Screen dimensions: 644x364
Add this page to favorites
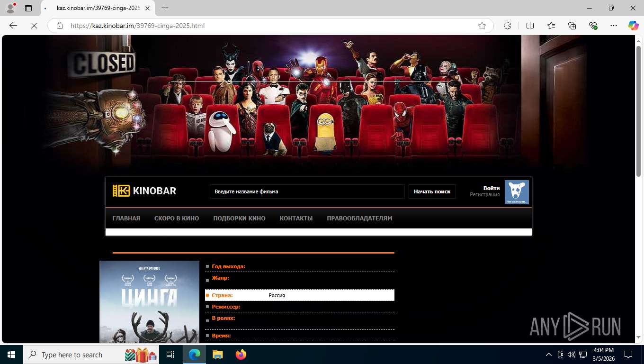click(482, 26)
